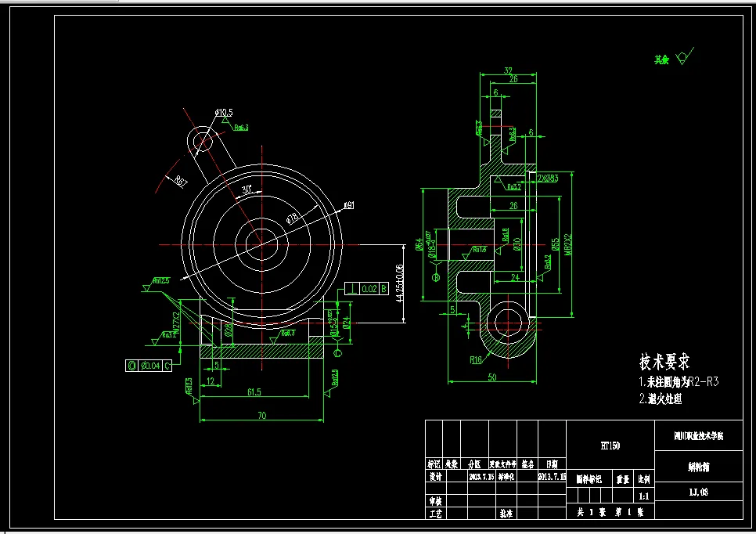The width and height of the screenshot is (756, 534).
Task: Select the 2013.7.15 date left of 标准化
Action: (x=481, y=477)
